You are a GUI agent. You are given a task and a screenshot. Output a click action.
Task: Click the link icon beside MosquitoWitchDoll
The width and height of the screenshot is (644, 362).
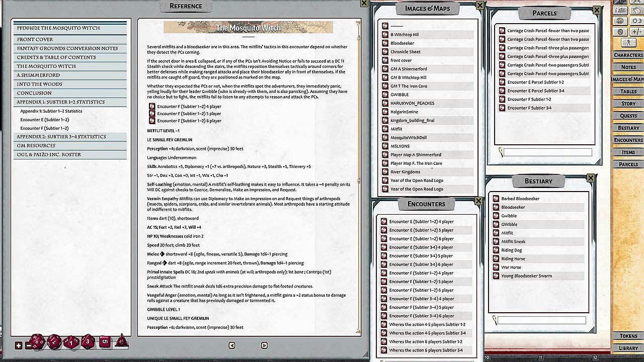click(385, 137)
